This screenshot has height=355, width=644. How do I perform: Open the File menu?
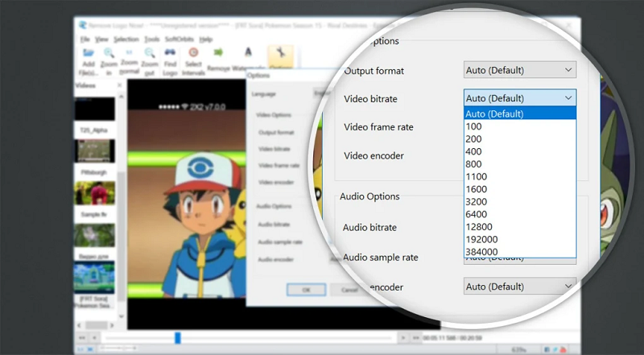pyautogui.click(x=85, y=39)
